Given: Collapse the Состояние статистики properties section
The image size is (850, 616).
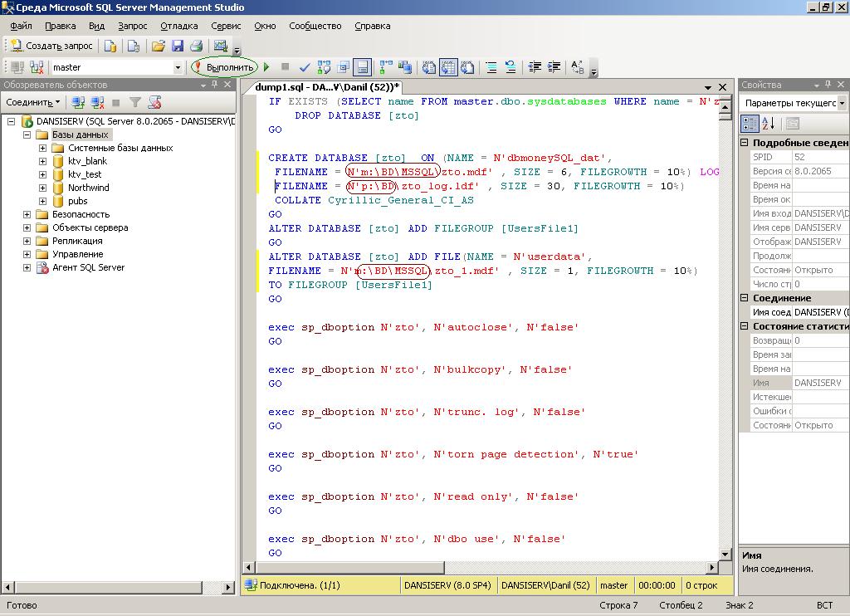Looking at the screenshot, I should tap(745, 326).
